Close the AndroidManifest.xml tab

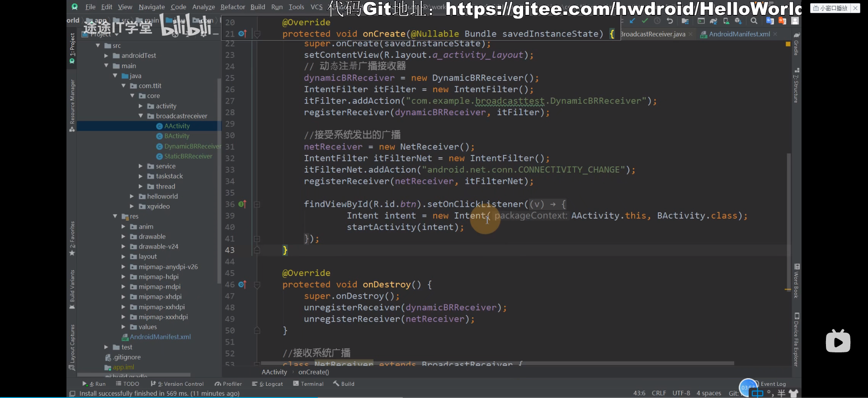coord(775,34)
